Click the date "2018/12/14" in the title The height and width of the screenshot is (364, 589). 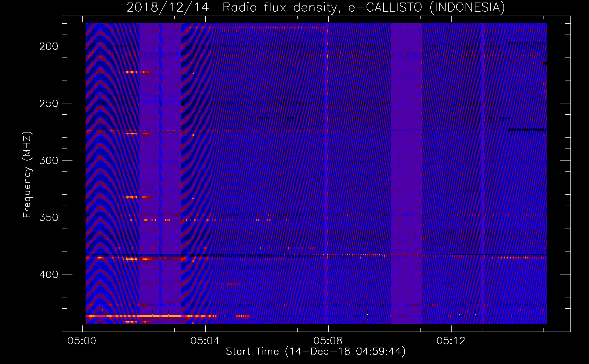(168, 7)
